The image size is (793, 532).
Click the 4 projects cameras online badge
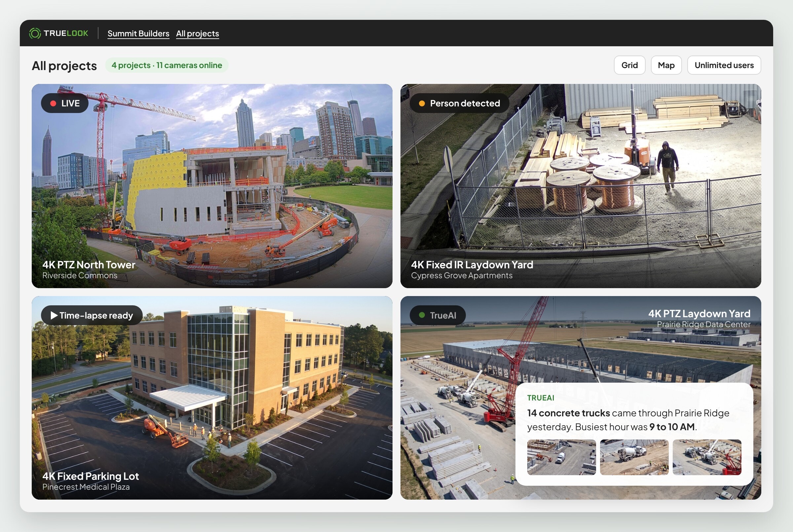pos(167,65)
